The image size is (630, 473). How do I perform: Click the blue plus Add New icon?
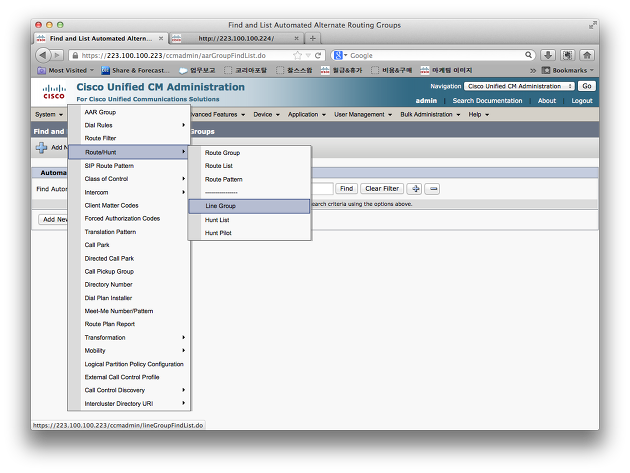tap(41, 147)
